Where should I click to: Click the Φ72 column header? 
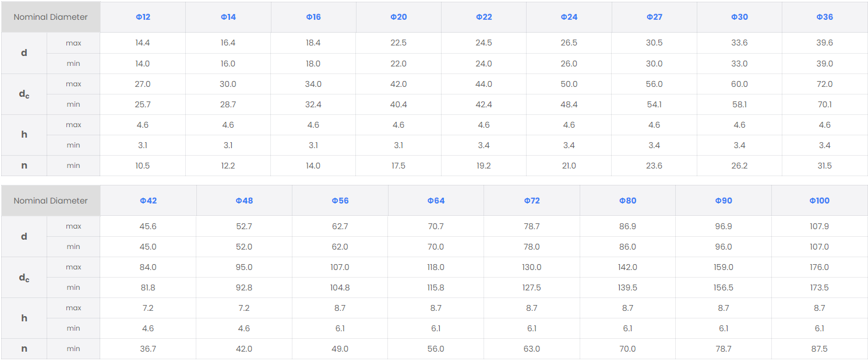532,201
